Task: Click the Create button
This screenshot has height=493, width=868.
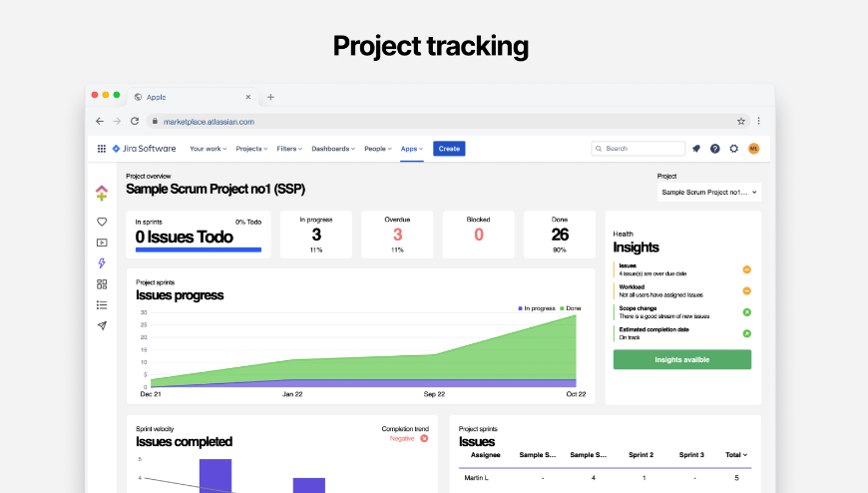Action: tap(449, 149)
